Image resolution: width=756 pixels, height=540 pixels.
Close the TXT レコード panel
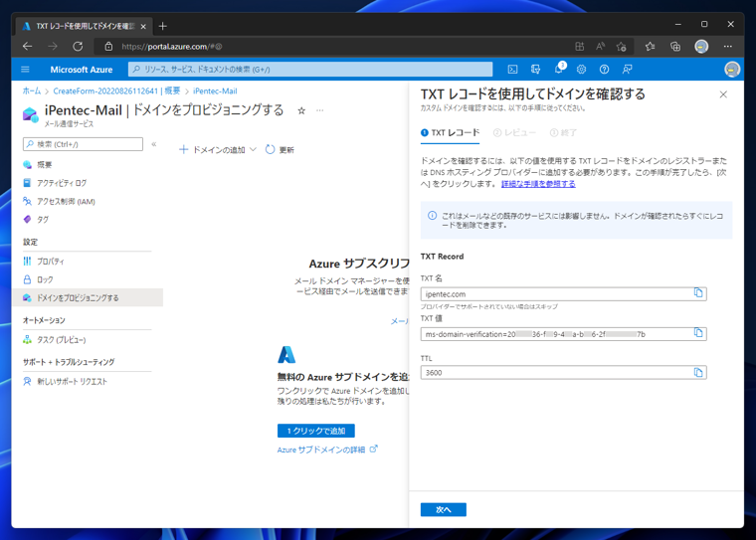click(723, 94)
